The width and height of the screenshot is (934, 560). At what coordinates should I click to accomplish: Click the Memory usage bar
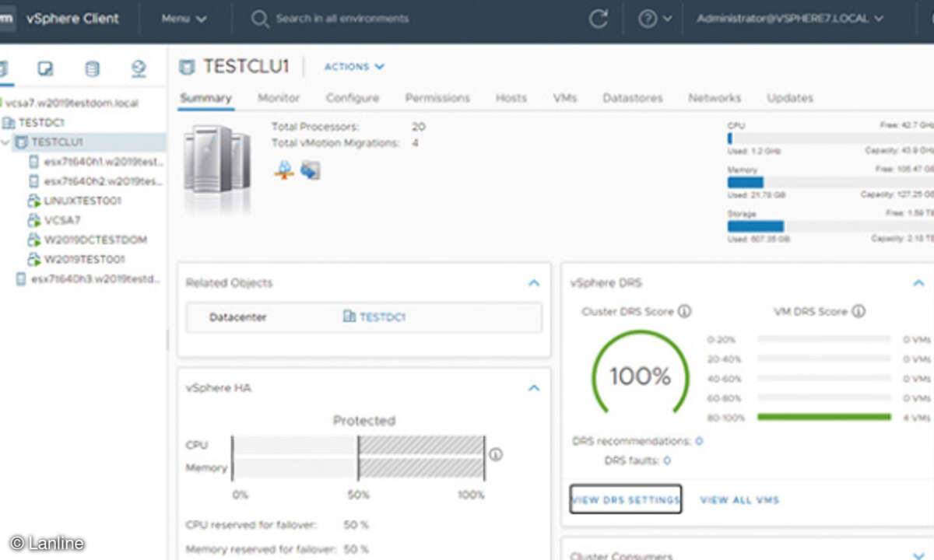(x=830, y=182)
